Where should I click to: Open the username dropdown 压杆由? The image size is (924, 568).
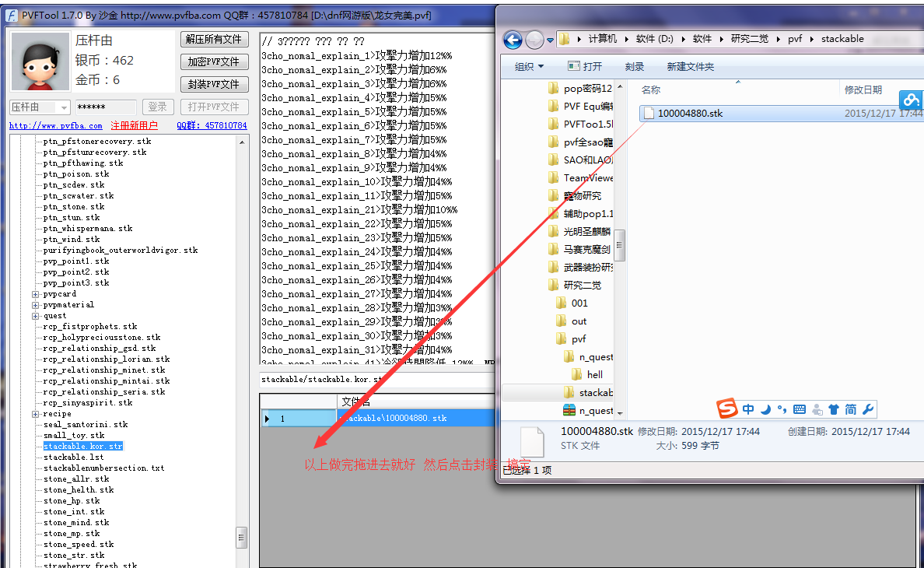coord(63,107)
